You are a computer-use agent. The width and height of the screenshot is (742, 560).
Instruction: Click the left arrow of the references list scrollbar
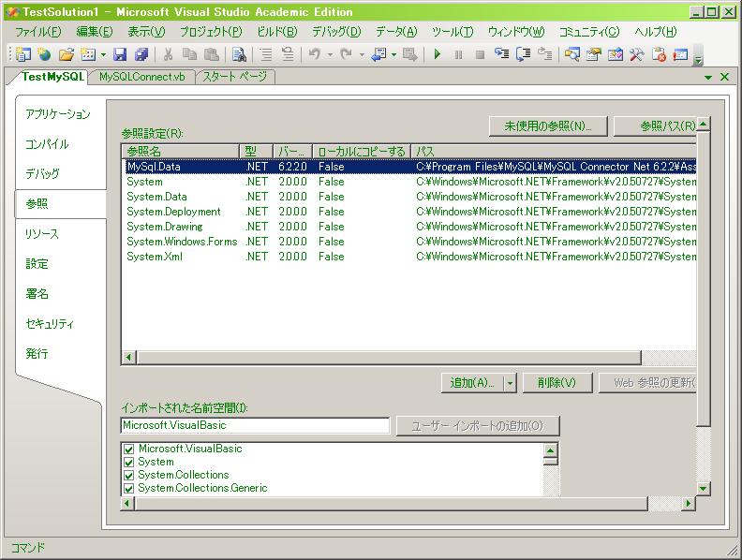tap(128, 357)
